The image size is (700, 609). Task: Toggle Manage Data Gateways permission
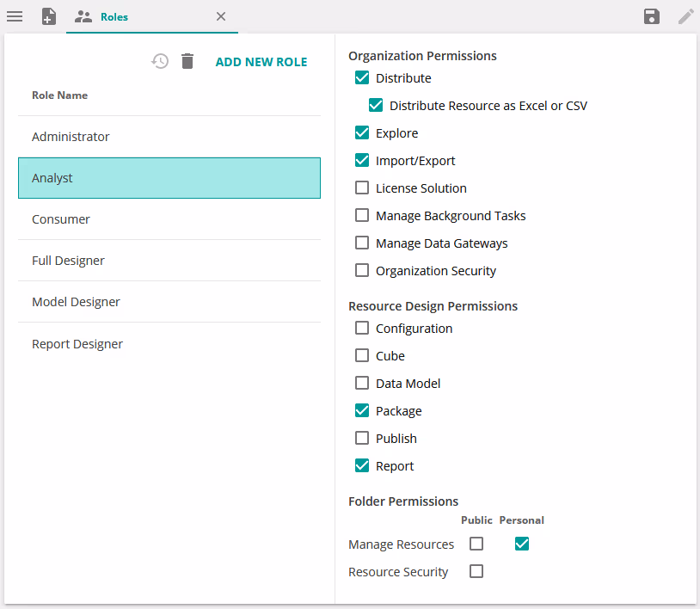click(362, 243)
